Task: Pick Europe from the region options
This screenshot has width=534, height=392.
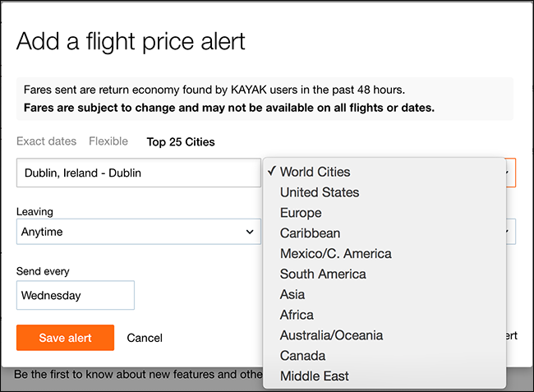Action: click(x=301, y=213)
